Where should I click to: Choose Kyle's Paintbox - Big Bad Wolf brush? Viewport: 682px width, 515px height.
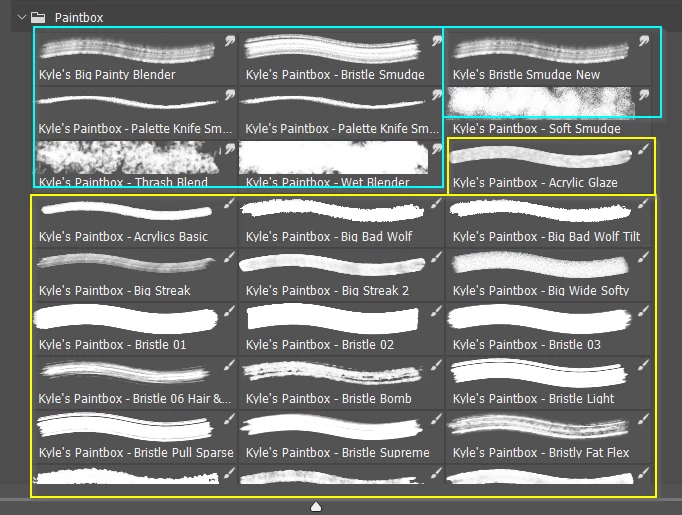[x=341, y=221]
